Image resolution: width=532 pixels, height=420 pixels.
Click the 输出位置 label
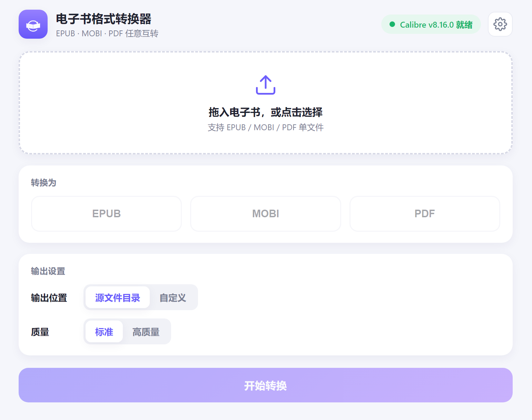(x=49, y=298)
